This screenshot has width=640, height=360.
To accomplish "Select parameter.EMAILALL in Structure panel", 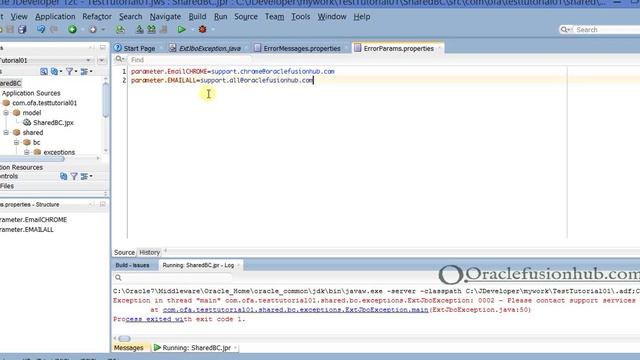I will click(27, 229).
